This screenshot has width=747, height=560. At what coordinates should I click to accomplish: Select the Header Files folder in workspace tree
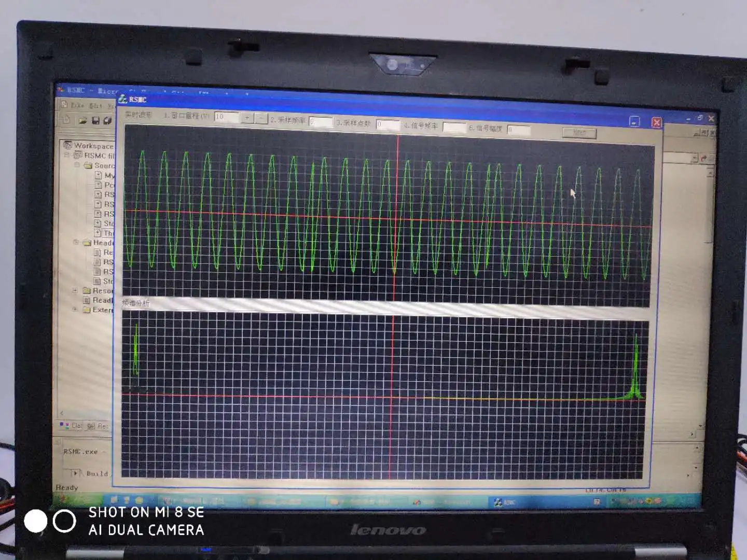tap(99, 243)
